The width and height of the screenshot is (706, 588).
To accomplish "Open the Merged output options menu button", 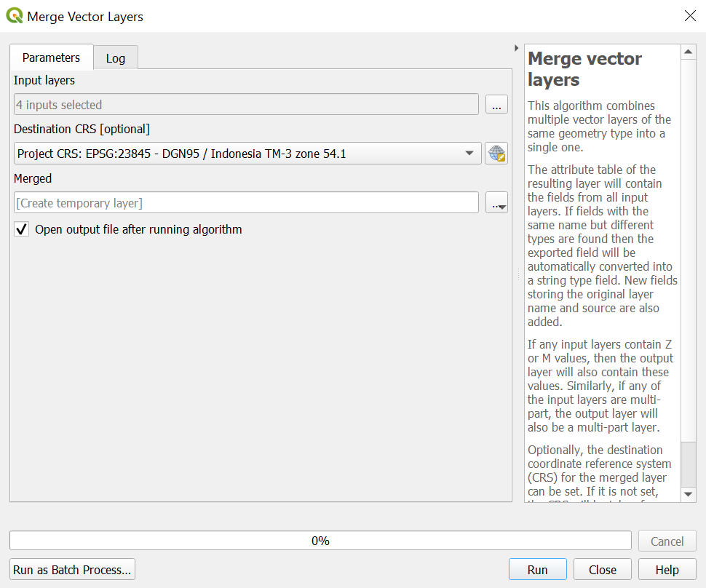I will click(x=496, y=203).
